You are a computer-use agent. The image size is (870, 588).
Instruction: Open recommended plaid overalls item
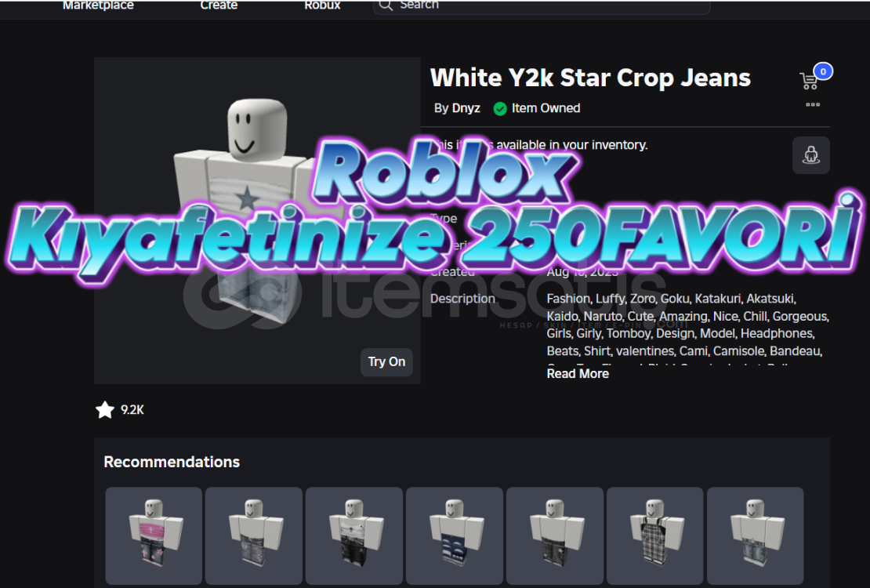pos(654,535)
